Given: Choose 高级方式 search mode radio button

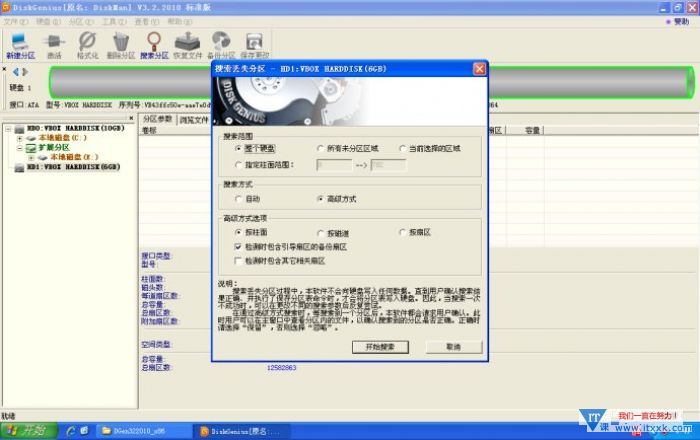Looking at the screenshot, I should pyautogui.click(x=320, y=199).
